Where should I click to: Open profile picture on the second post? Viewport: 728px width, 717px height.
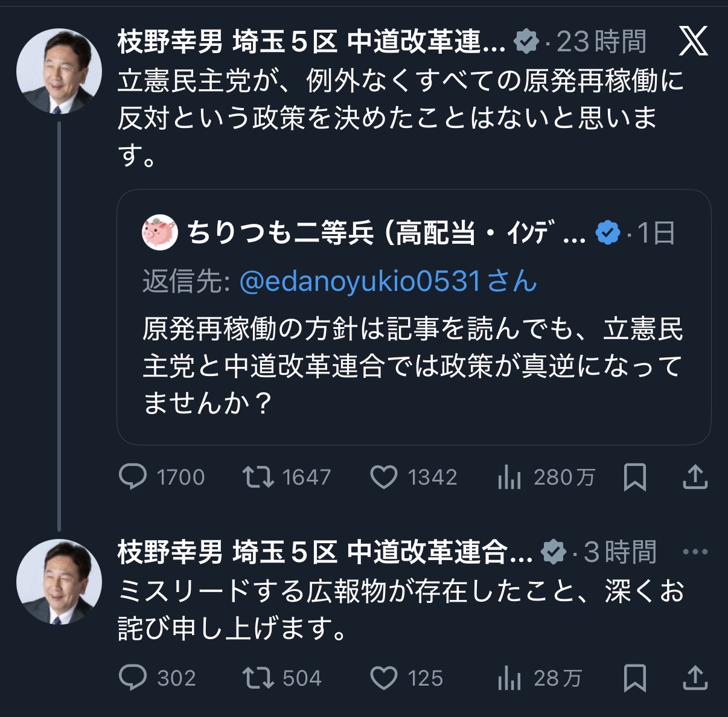tap(59, 581)
